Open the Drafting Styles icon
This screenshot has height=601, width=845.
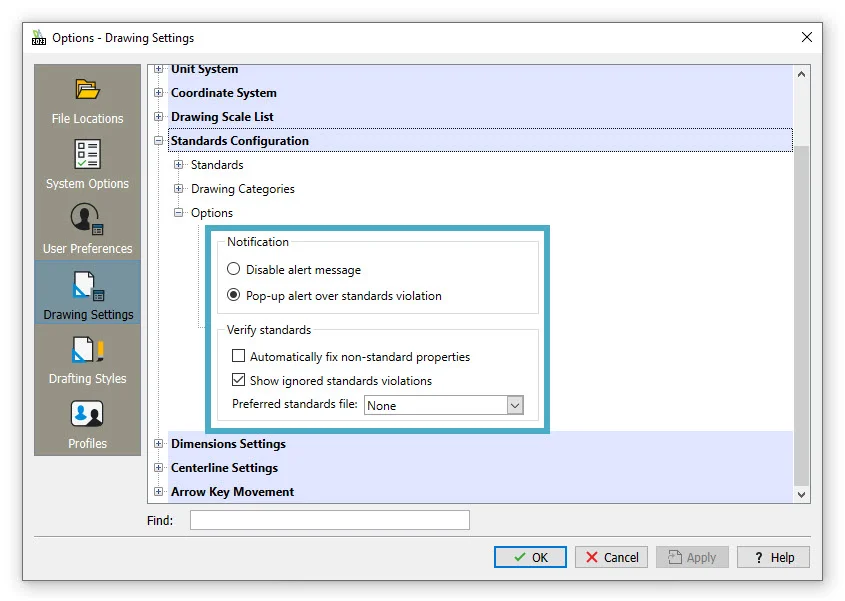[87, 351]
